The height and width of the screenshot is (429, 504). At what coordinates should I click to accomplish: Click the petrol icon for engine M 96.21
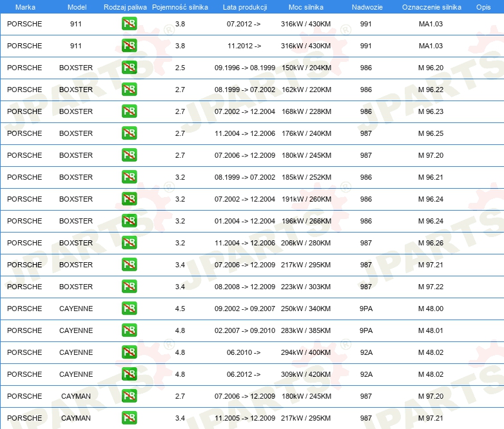pyautogui.click(x=129, y=177)
